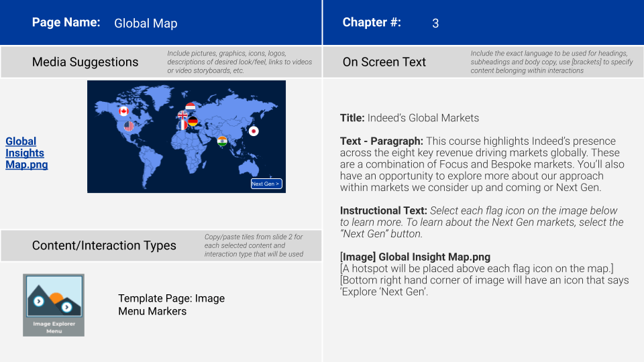Open the Global Insights Map.png link
The width and height of the screenshot is (644, 362).
26,153
